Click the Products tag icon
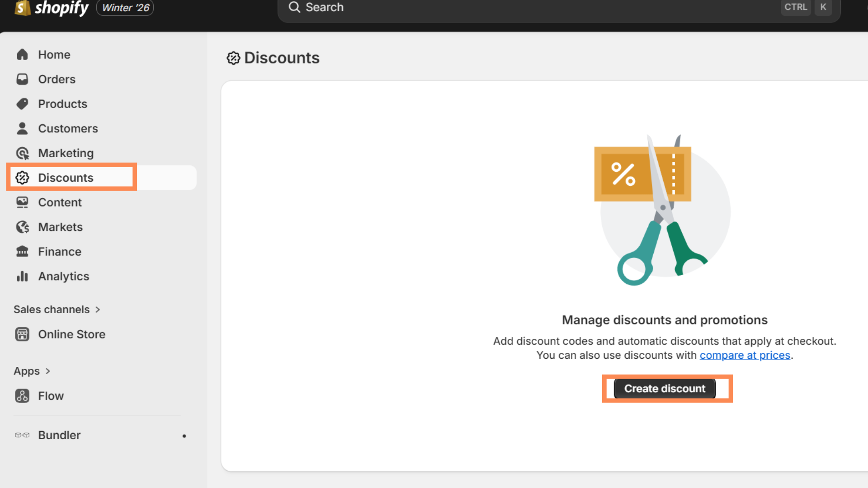 coord(22,104)
